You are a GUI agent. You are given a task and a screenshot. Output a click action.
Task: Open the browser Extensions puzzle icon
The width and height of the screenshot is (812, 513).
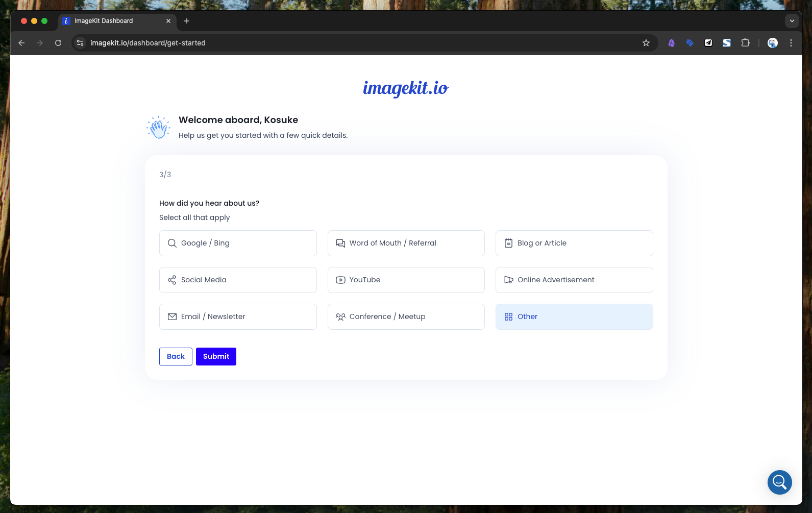(745, 43)
